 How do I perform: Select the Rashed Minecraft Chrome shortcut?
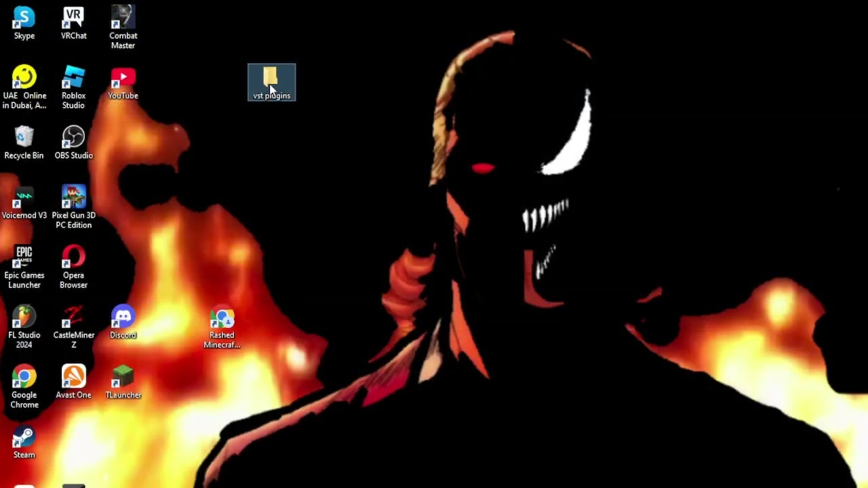222,327
